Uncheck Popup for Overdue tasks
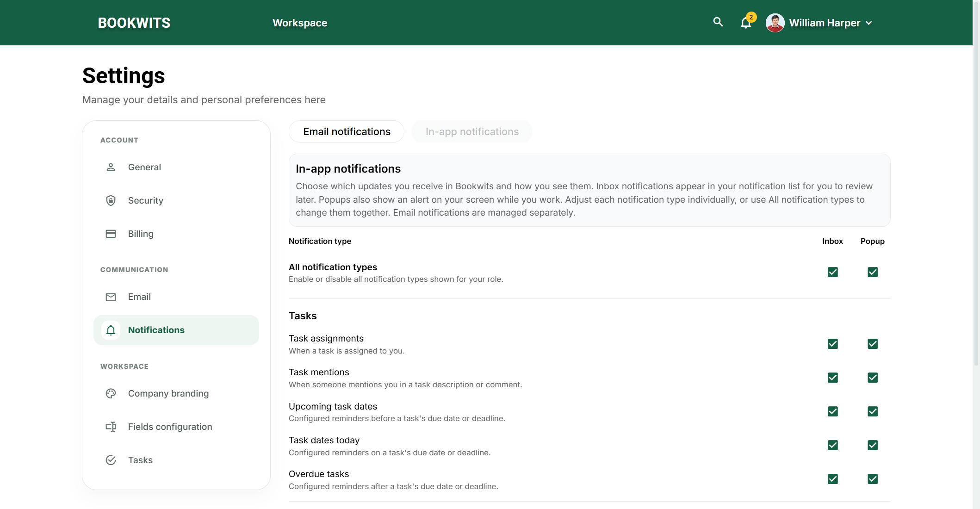Viewport: 980px width, 509px height. [873, 479]
